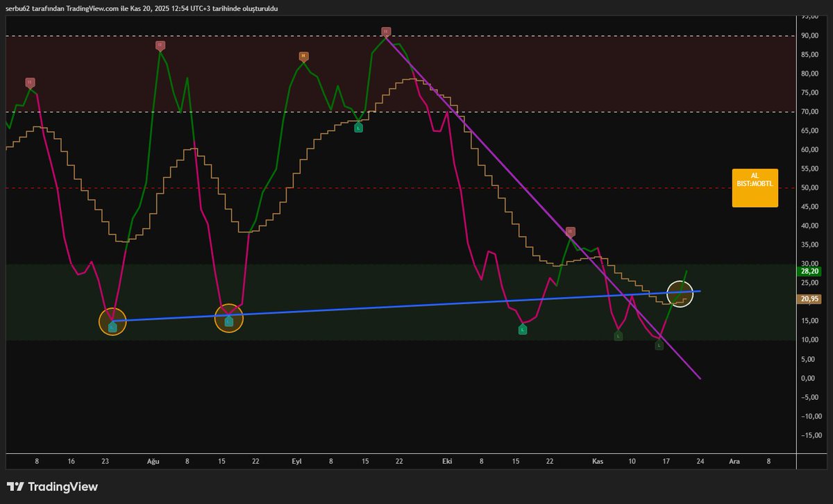This screenshot has height=504, width=833.
Task: Click the first H marker near level 75
Action: click(29, 83)
